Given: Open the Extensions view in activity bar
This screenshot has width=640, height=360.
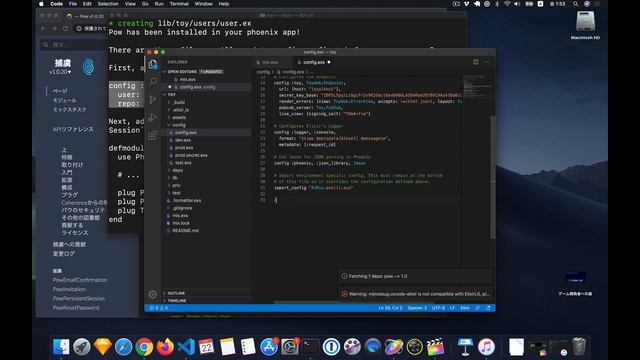Looking at the screenshot, I should pos(153,135).
